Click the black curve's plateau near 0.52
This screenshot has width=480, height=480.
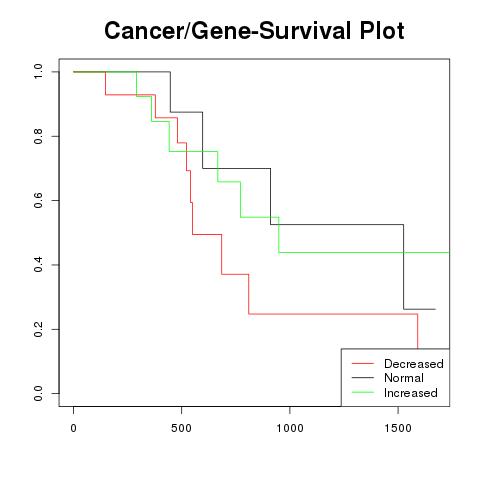click(337, 225)
